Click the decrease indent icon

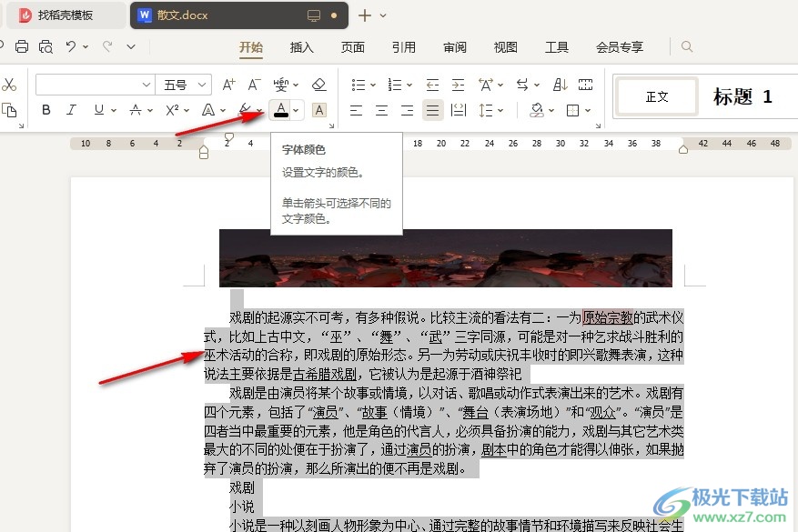[432, 85]
